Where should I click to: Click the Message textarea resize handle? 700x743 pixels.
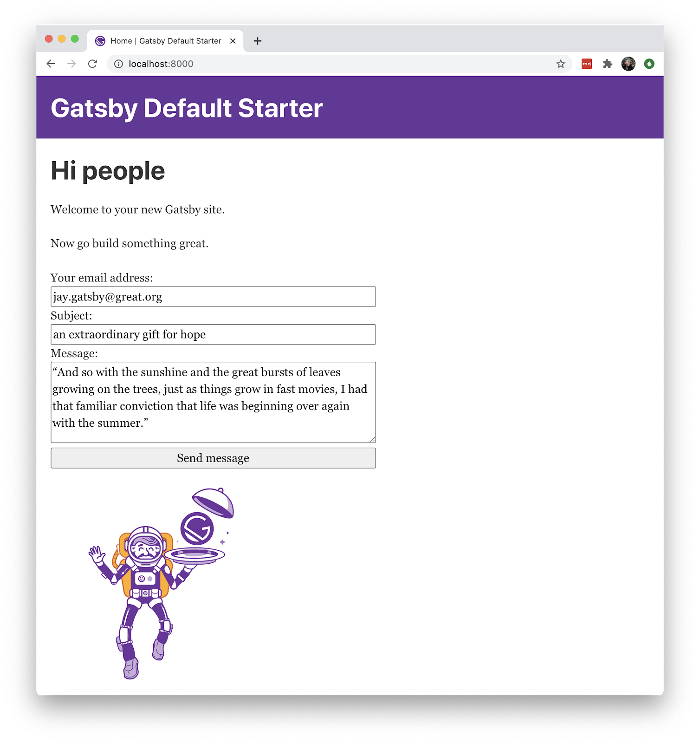[x=372, y=439]
